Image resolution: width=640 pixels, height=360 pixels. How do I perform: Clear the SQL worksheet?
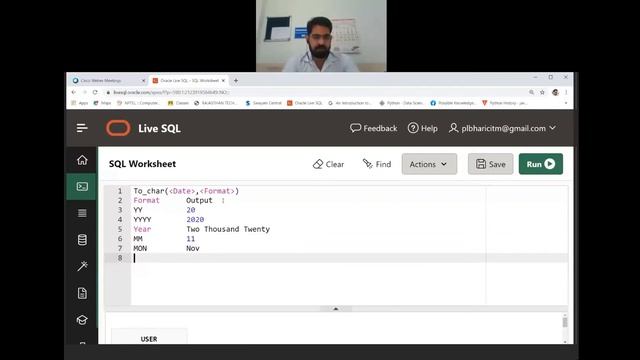point(329,164)
